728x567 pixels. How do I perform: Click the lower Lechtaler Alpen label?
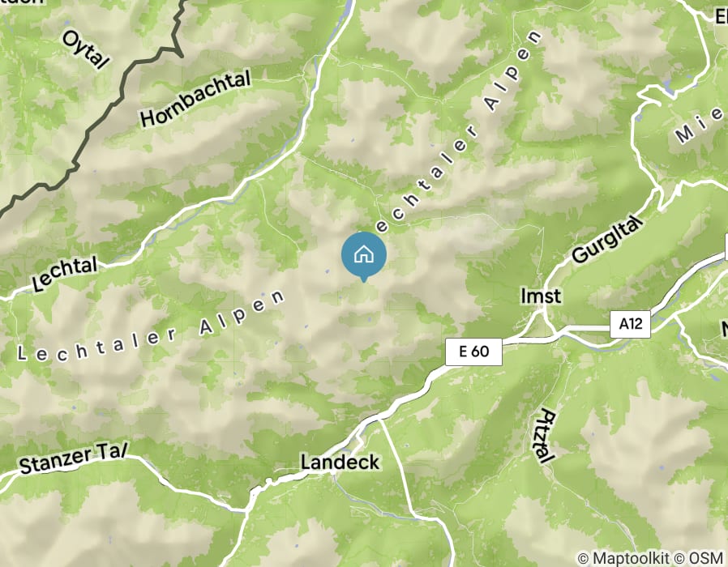[x=151, y=326]
